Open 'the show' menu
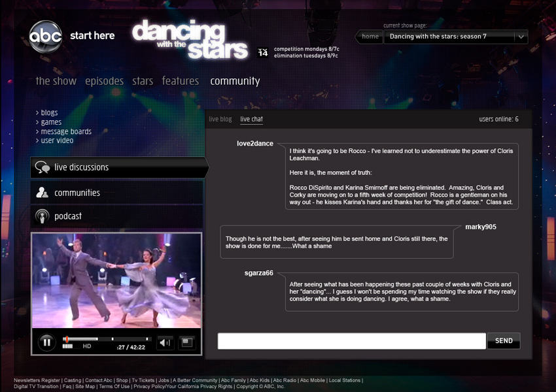This screenshot has height=392, width=556. pyautogui.click(x=56, y=81)
